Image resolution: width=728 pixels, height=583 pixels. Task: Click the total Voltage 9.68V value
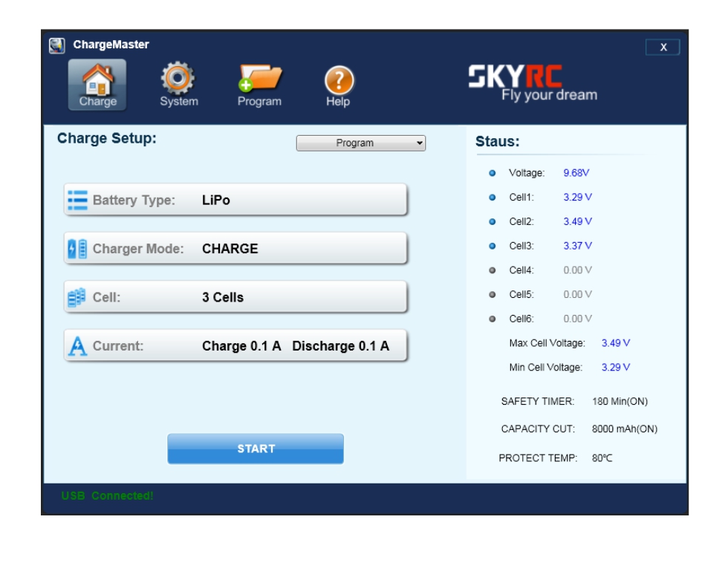pyautogui.click(x=576, y=173)
